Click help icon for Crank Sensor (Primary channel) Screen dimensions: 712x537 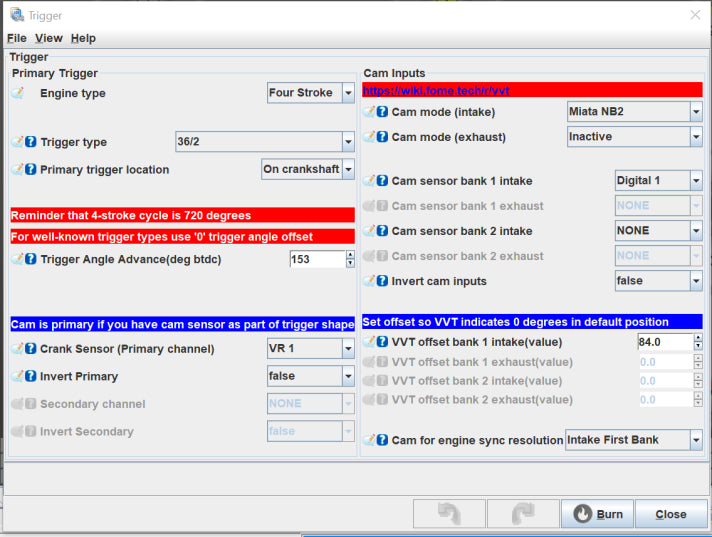click(31, 349)
